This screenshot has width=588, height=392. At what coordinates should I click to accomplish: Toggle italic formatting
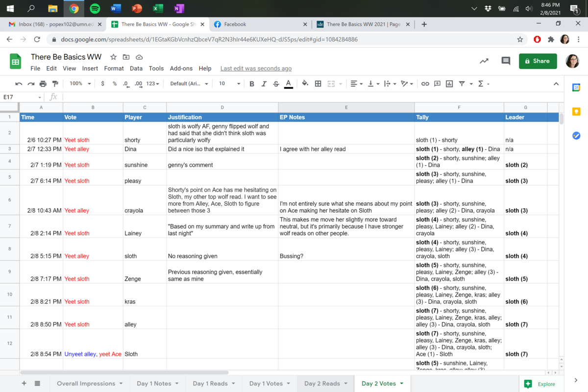coord(264,84)
